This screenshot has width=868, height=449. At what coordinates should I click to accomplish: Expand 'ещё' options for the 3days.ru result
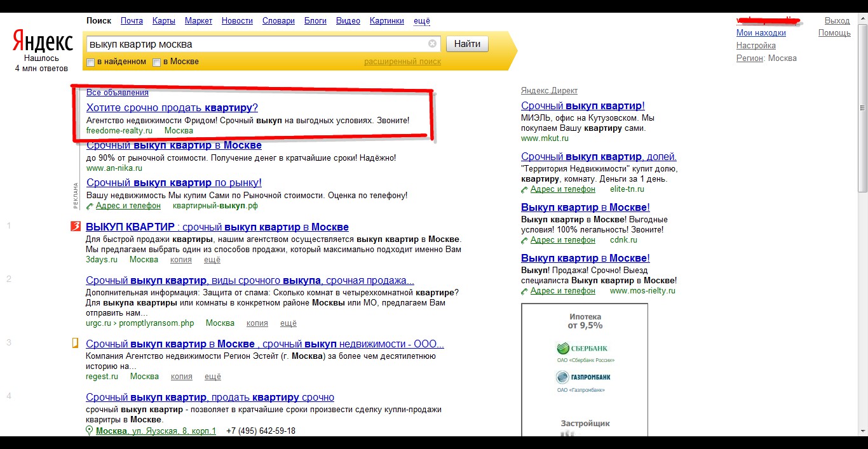click(x=212, y=260)
